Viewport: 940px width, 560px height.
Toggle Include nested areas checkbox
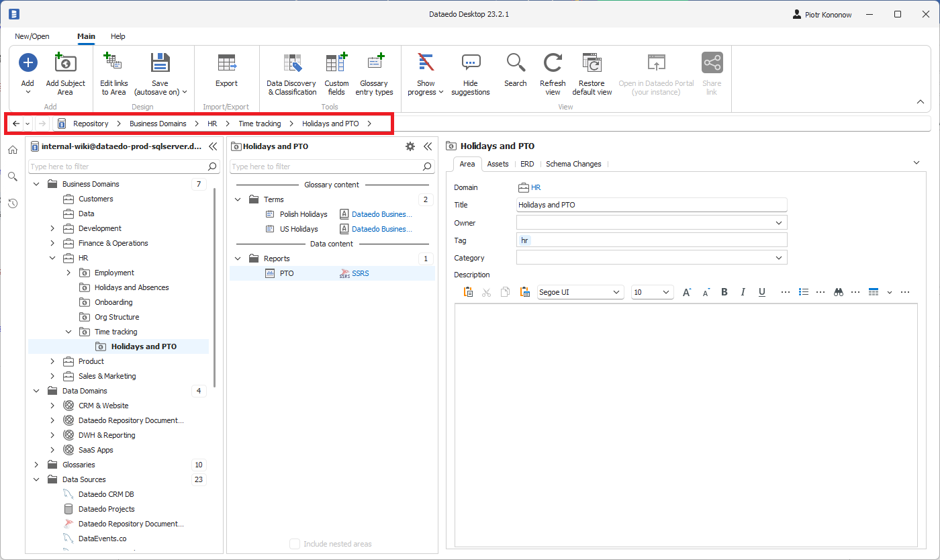[x=295, y=544]
